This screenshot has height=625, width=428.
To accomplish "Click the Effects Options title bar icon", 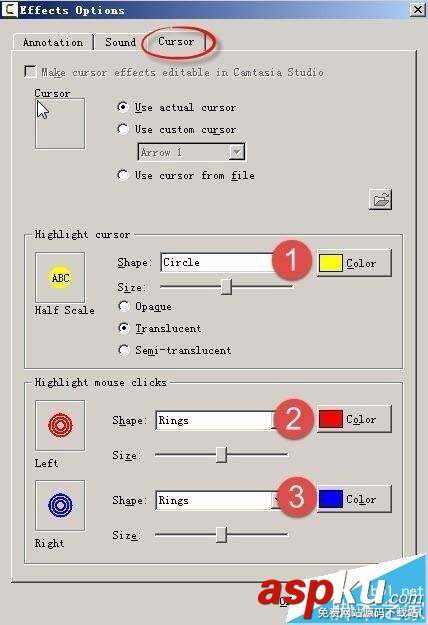I will pyautogui.click(x=10, y=10).
